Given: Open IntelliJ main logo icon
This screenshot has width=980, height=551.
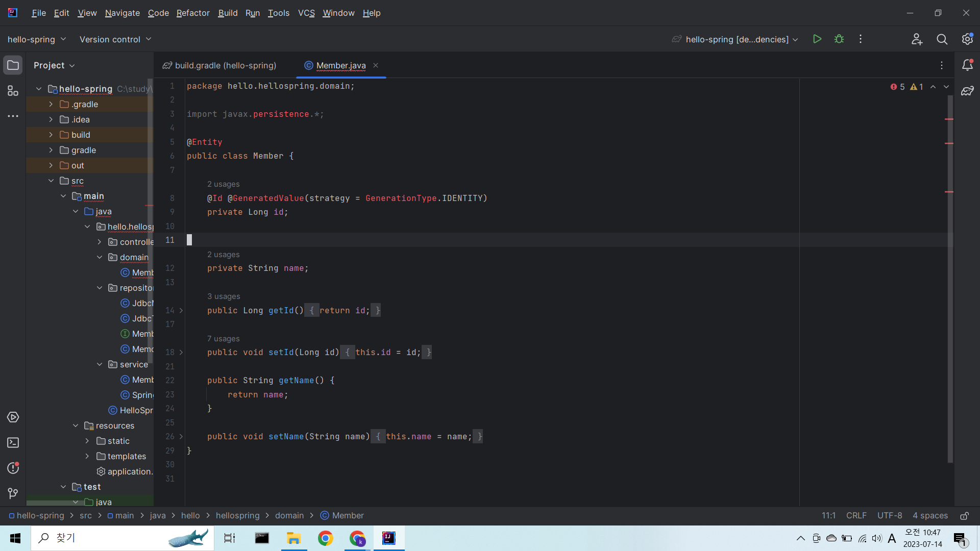Looking at the screenshot, I should (x=13, y=13).
